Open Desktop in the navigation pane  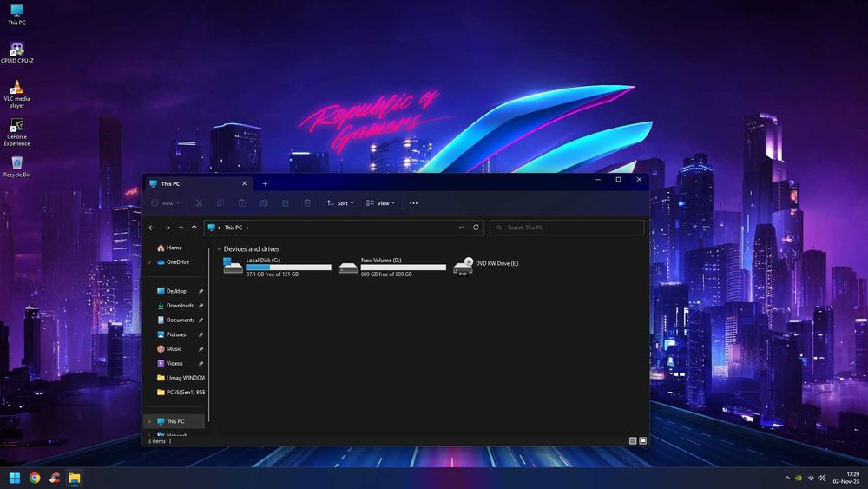pos(172,291)
